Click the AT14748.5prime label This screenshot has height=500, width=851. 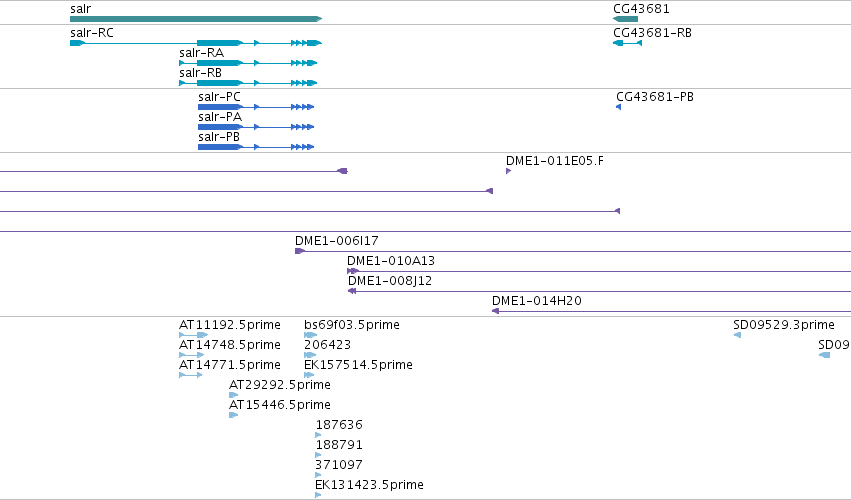pos(230,345)
